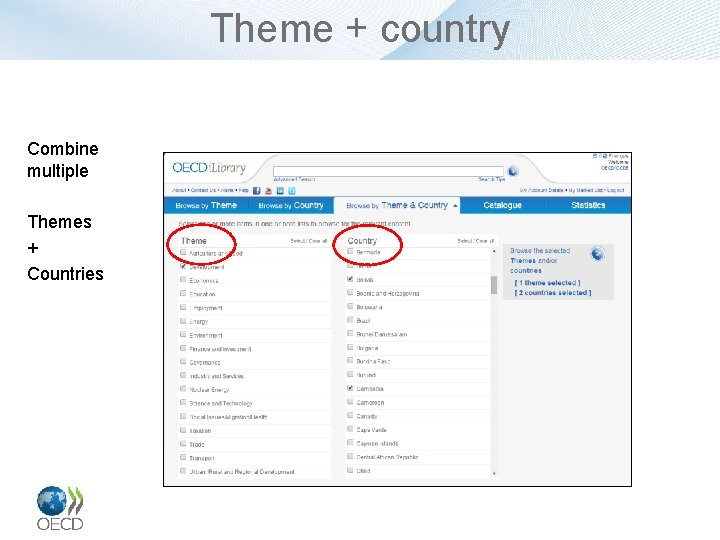Collapse the Theme & Country tab arrow
The height and width of the screenshot is (540, 720).
coord(455,206)
